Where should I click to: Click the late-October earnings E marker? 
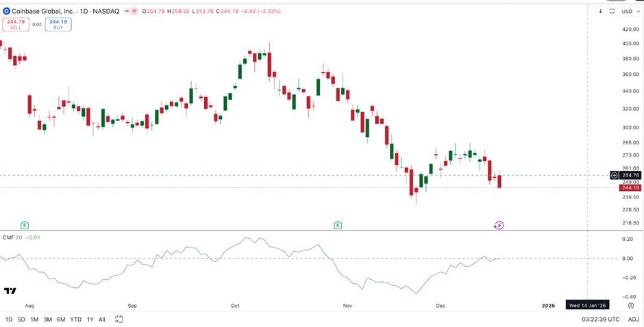(338, 225)
